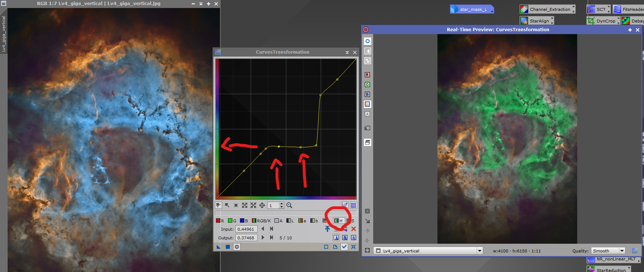The height and width of the screenshot is (272, 644).
Task: Show red channel R in Real-Time Preview
Action: point(367,75)
